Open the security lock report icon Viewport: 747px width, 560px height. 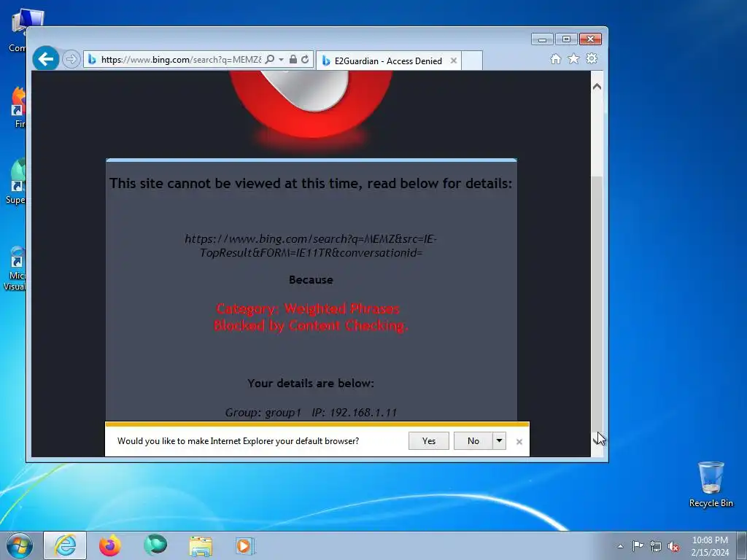(x=293, y=59)
